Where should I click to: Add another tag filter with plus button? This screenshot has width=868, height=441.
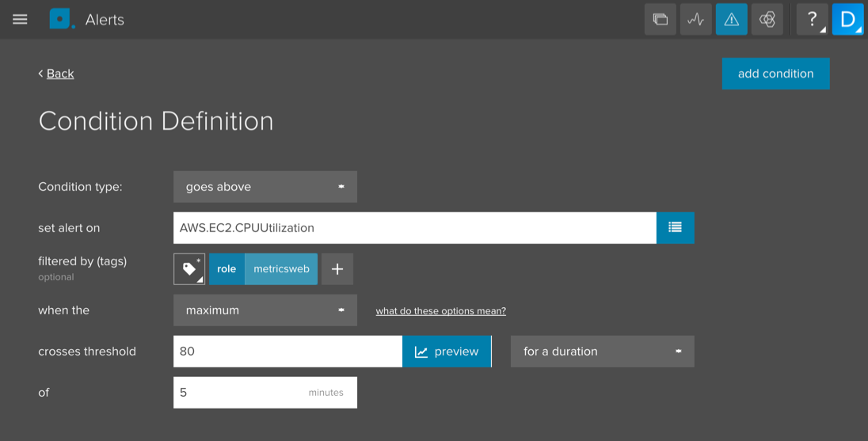[x=337, y=269]
